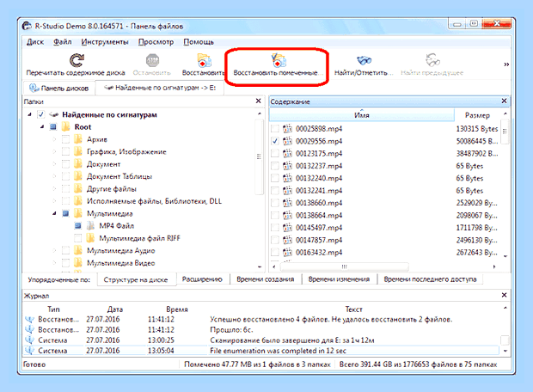Open the Помощь menu
The image size is (533, 392).
tap(199, 42)
